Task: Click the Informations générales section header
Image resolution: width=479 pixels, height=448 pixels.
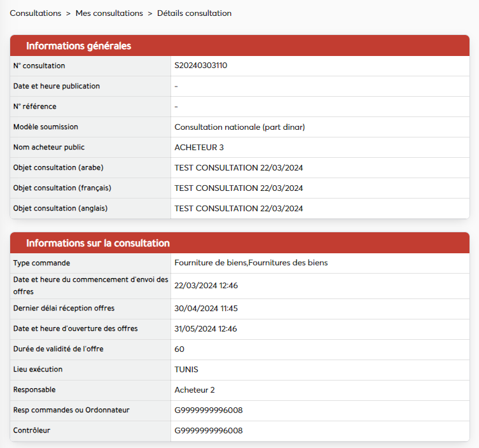Action: pos(78,46)
